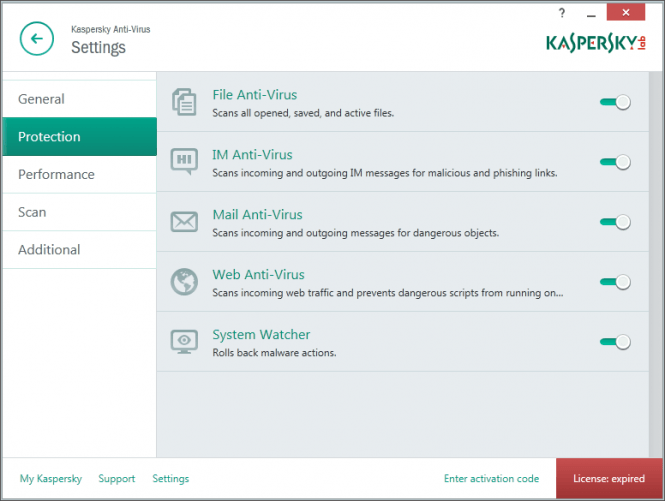Click the License: expired button
This screenshot has width=665, height=501.
pyautogui.click(x=609, y=479)
